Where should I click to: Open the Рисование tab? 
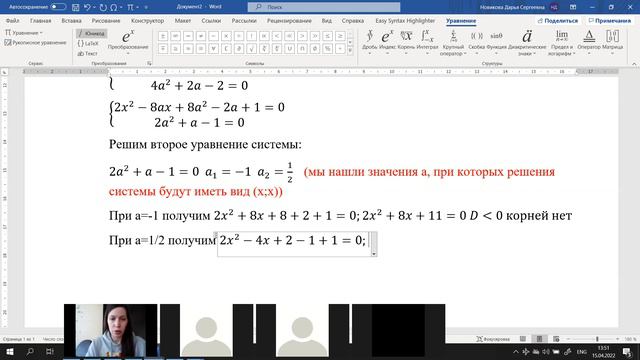(x=106, y=20)
